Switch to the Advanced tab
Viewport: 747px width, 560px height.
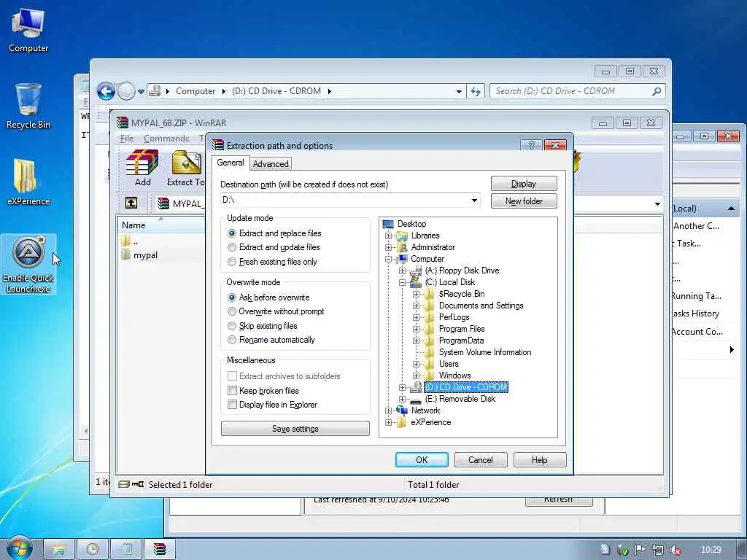[271, 164]
